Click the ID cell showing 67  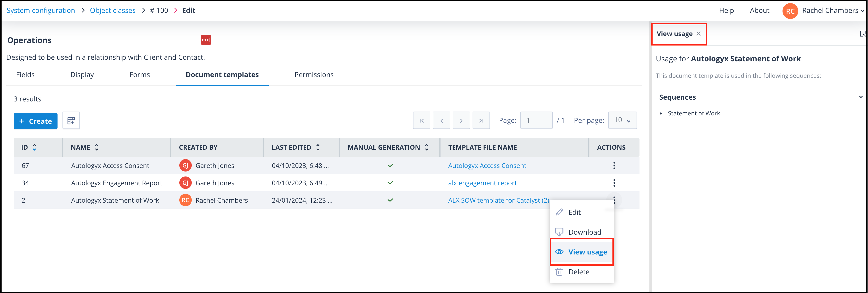tap(25, 165)
